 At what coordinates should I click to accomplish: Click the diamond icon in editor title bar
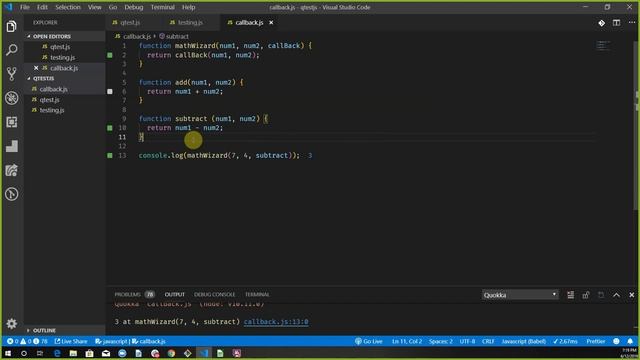point(601,23)
